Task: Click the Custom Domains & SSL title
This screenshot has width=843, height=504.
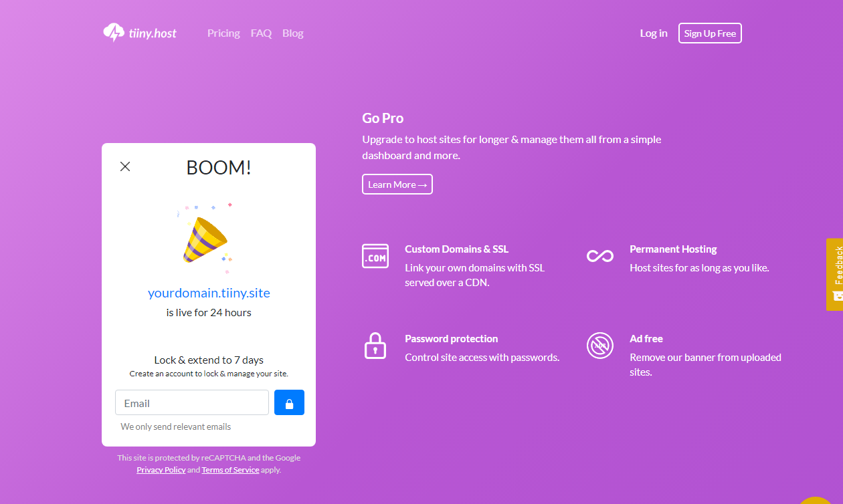Action: (x=456, y=249)
